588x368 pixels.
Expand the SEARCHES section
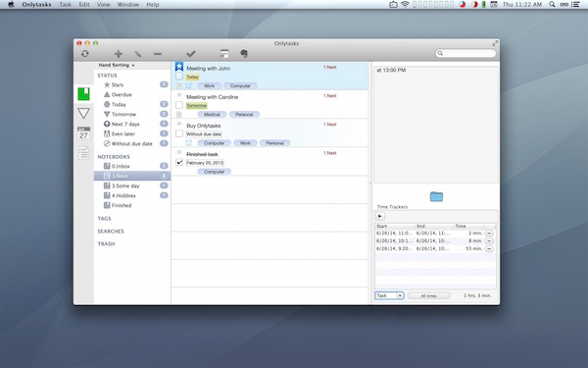tap(111, 232)
